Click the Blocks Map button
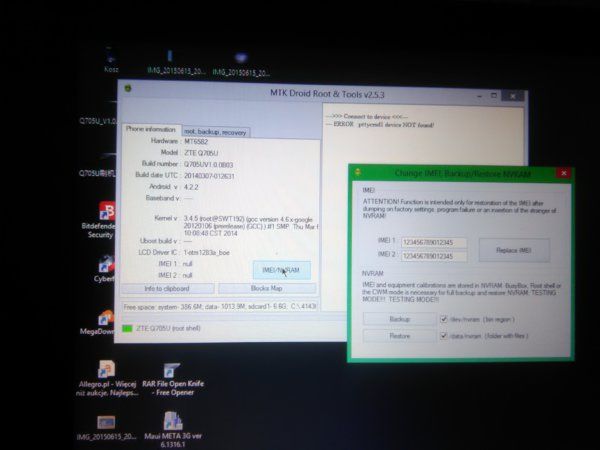Image resolution: width=600 pixels, height=450 pixels. pyautogui.click(x=267, y=288)
